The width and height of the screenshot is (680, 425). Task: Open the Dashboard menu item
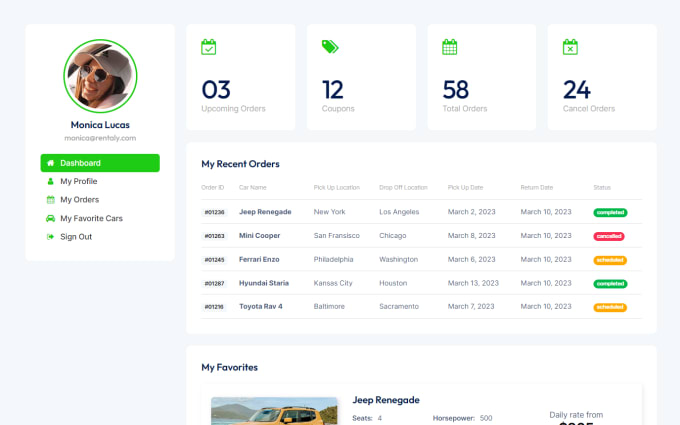point(100,163)
